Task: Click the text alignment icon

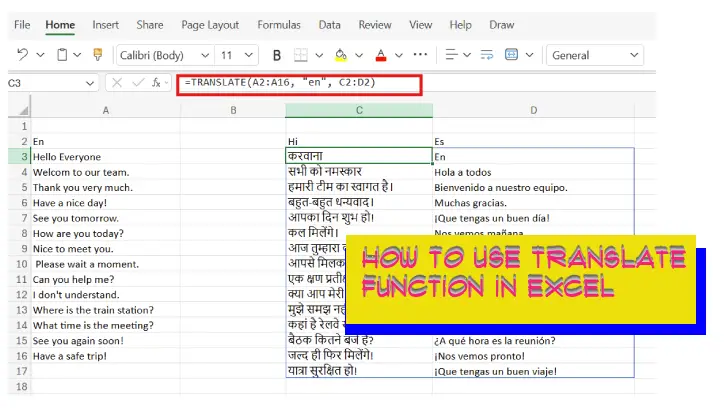Action: [x=451, y=55]
